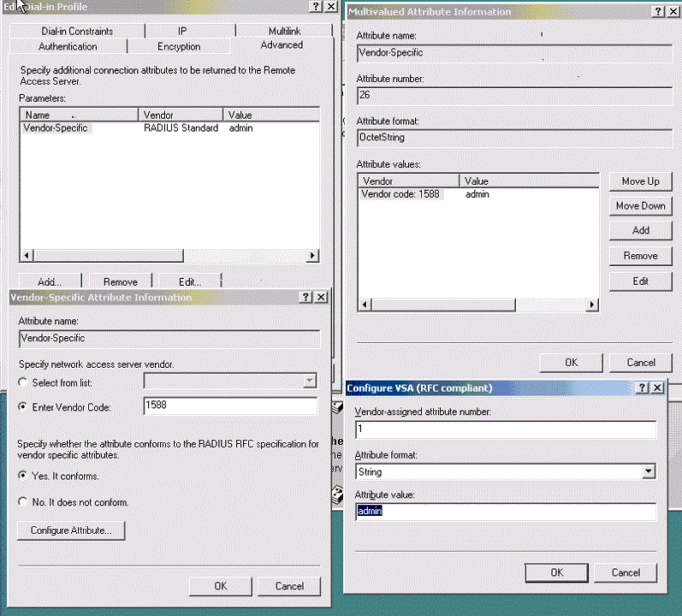Expand the network access server vendor list
This screenshot has width=682, height=616.
pos(310,382)
